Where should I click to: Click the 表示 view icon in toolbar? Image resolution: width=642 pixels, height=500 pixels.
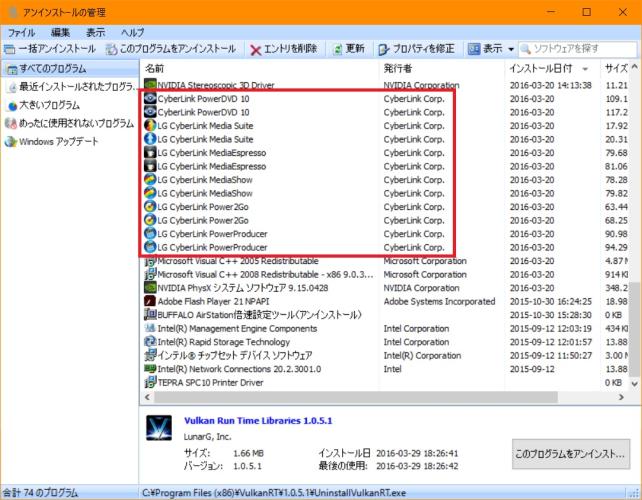click(x=474, y=49)
